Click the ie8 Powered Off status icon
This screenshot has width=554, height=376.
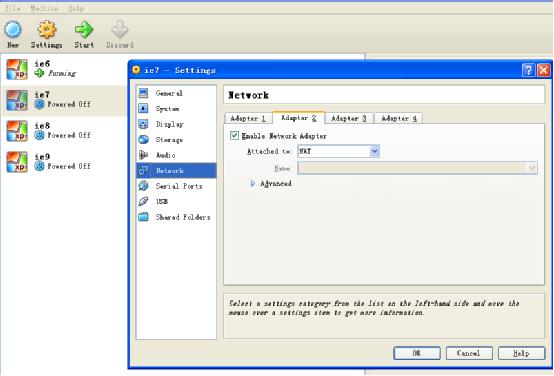pyautogui.click(x=39, y=135)
